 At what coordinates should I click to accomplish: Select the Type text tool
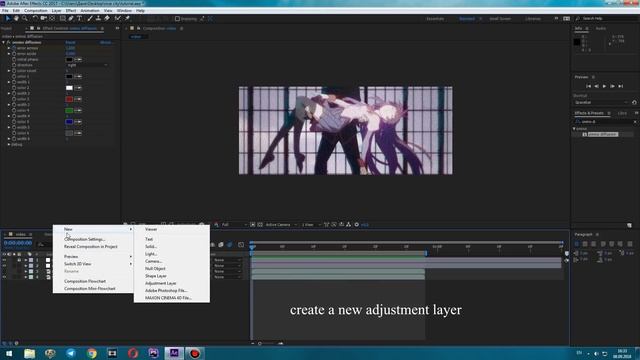(80, 18)
